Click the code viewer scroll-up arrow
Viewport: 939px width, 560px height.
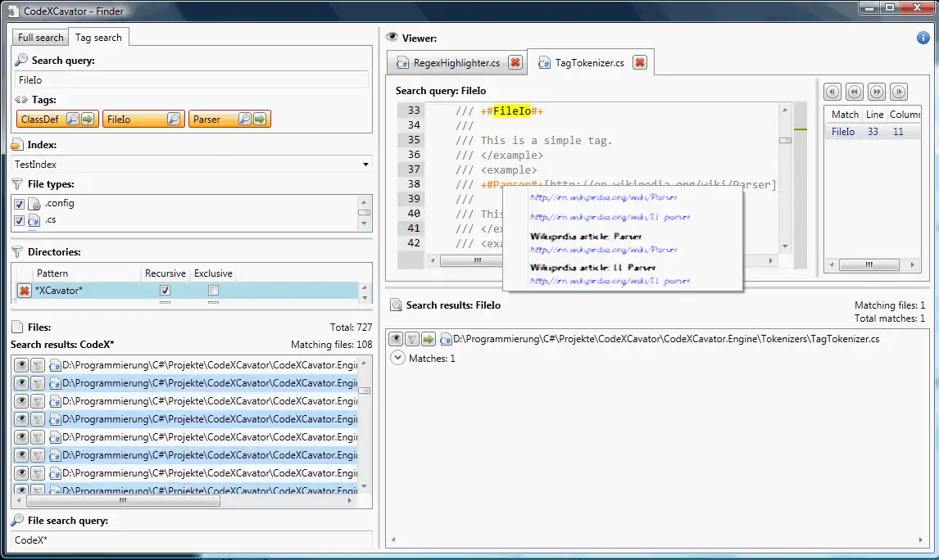coord(784,110)
